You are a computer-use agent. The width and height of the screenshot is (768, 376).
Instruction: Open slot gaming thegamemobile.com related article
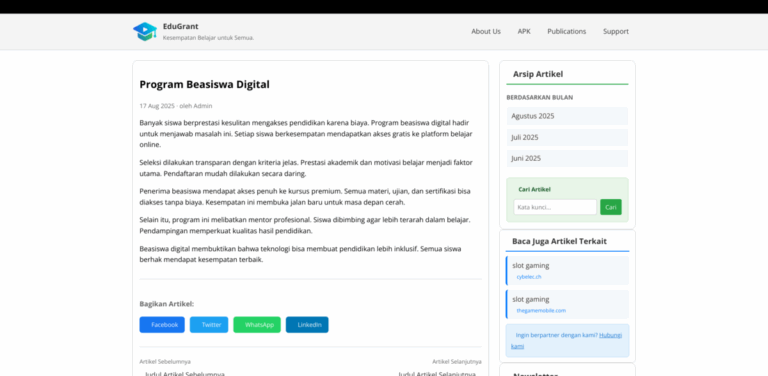pos(567,305)
